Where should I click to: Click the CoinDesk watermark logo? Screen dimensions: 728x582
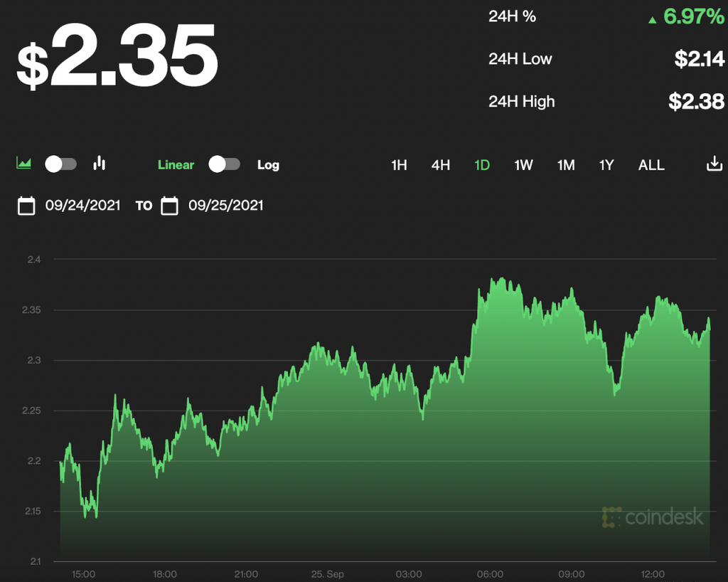[x=653, y=517]
